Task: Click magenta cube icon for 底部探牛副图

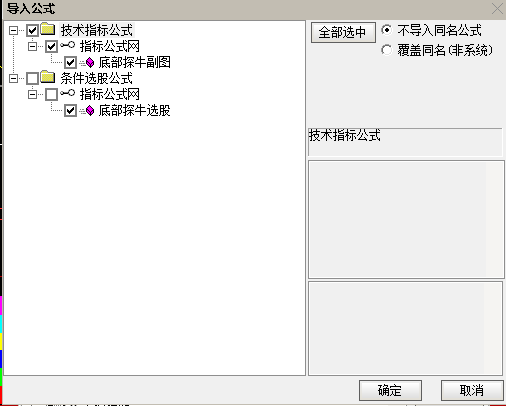Action: (90, 62)
